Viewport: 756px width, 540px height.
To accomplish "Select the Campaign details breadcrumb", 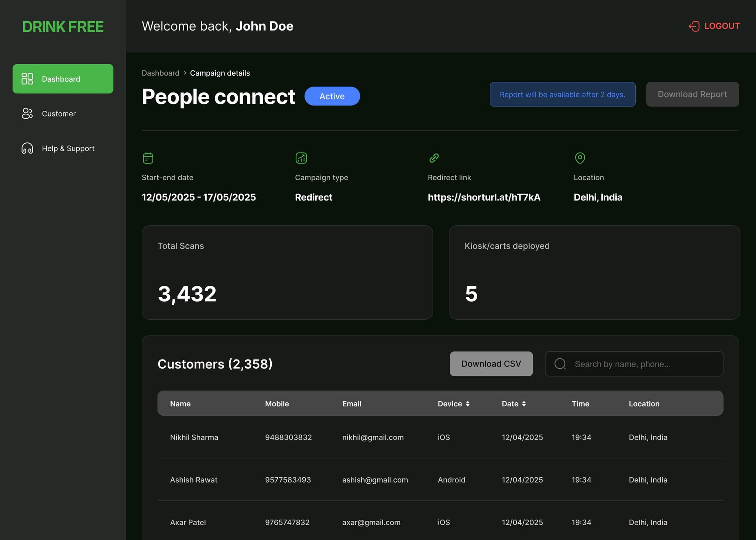I will pos(220,73).
